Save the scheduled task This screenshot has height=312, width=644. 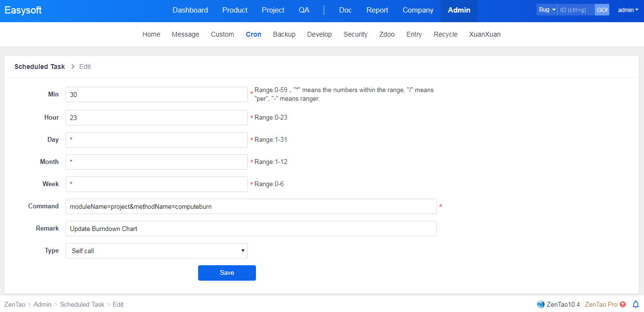point(227,273)
